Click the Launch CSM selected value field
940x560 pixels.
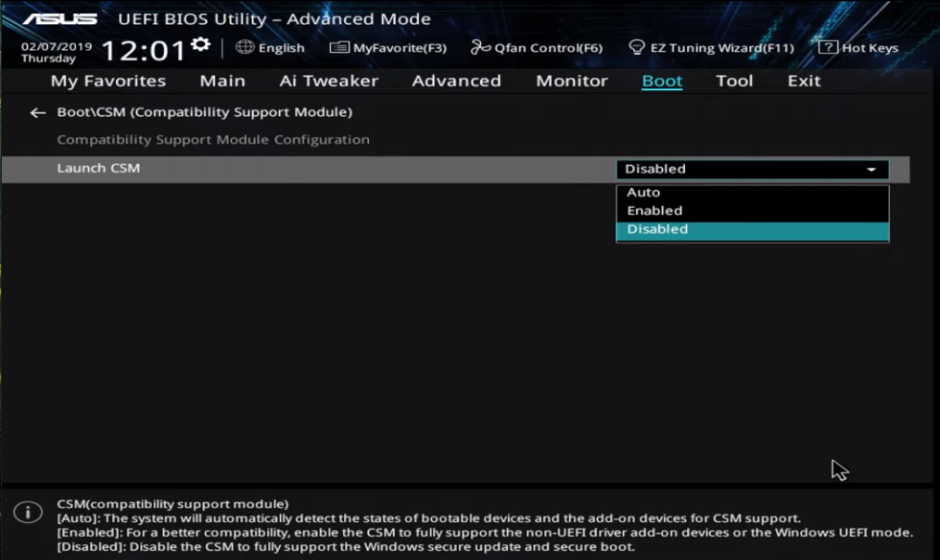point(753,170)
